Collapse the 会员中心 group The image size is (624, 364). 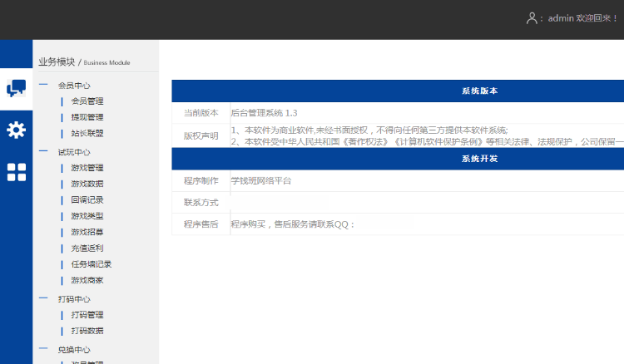click(74, 85)
